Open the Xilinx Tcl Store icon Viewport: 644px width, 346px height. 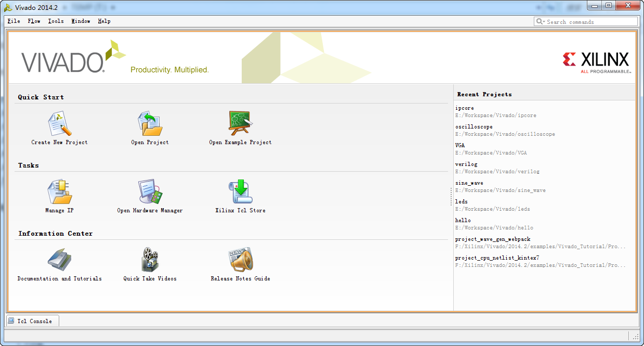[x=240, y=192]
